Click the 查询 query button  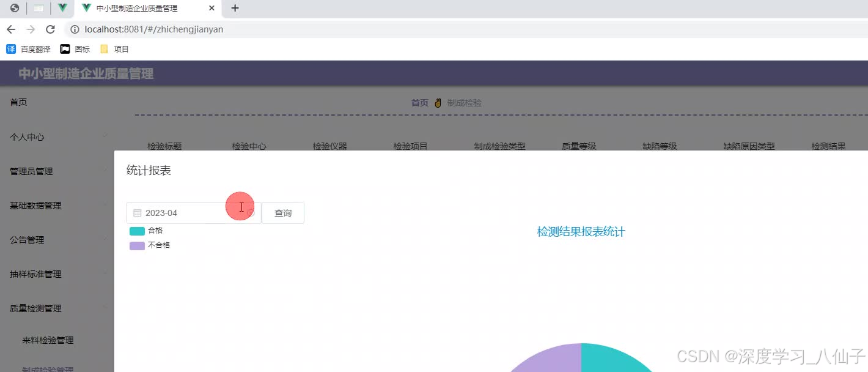click(283, 213)
